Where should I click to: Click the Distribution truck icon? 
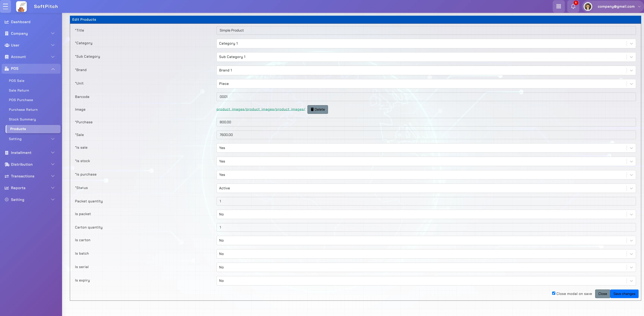[x=7, y=164]
